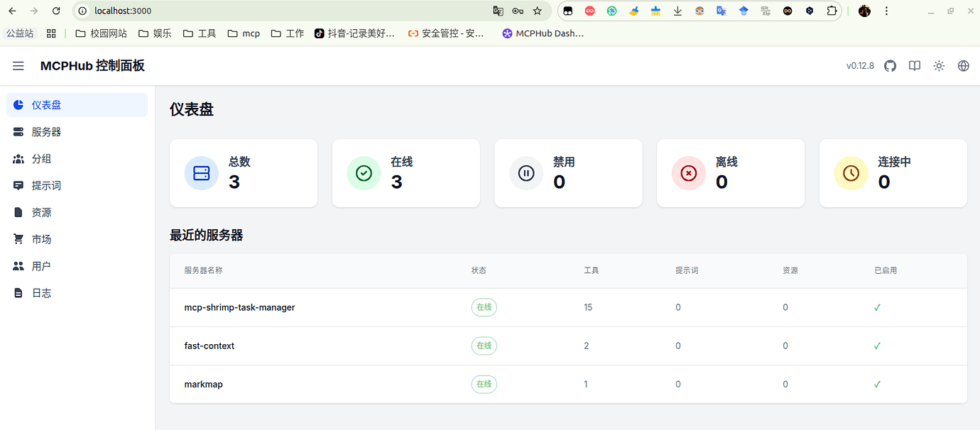Image resolution: width=980 pixels, height=430 pixels.
Task: Go to 服务器 in the sidebar
Action: click(x=77, y=132)
